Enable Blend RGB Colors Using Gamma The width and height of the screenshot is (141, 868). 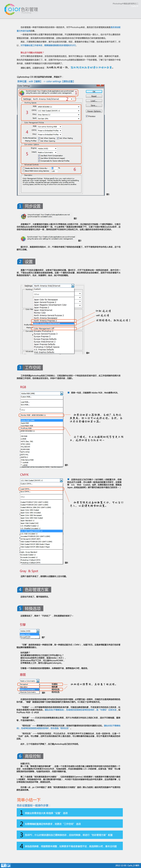[23, 171]
